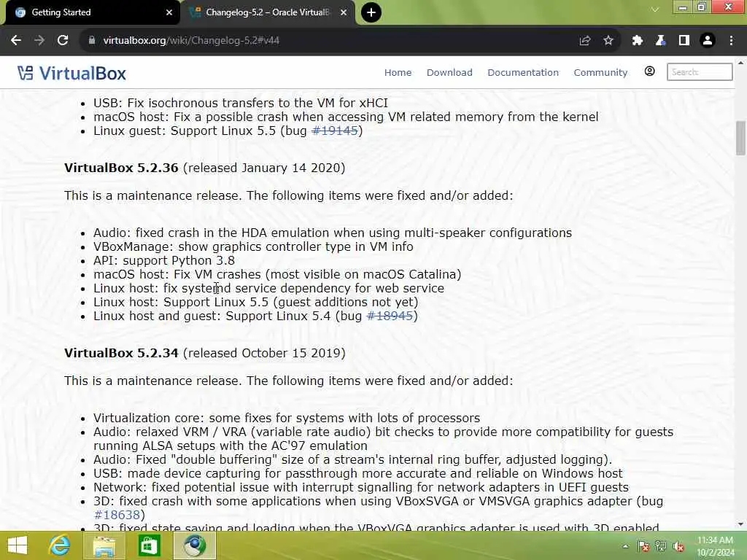Screen dimensions: 747x560
Task: Click the VirtualBox site user account icon
Action: (649, 71)
